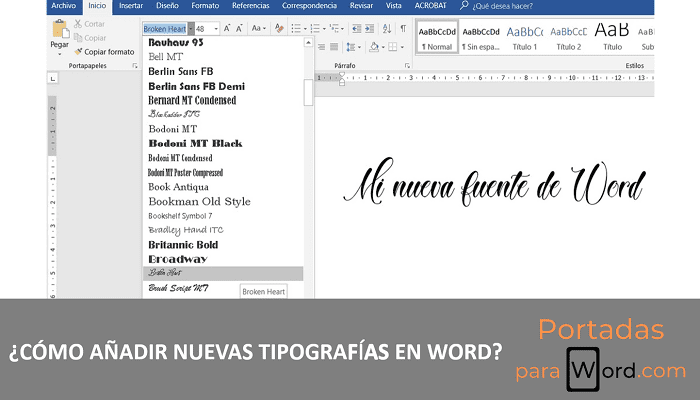Clear all formatting eraser icon
The height and width of the screenshot is (400, 700).
[279, 29]
